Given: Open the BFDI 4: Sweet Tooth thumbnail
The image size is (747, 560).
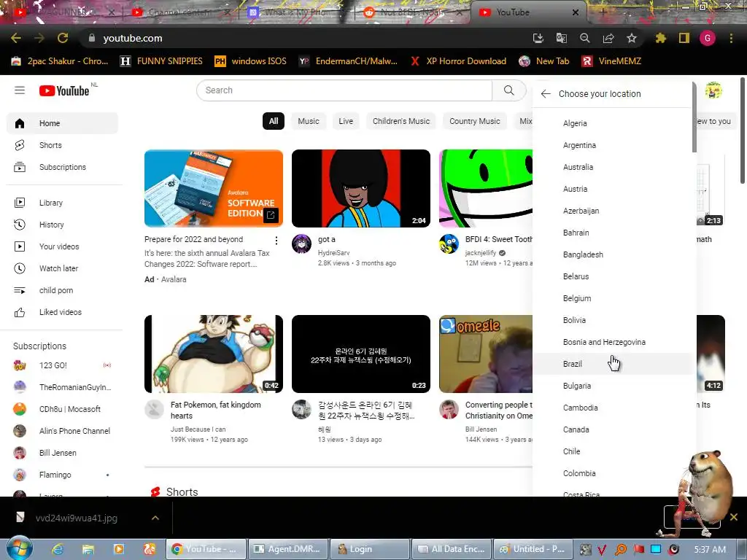Looking at the screenshot, I should click(x=485, y=189).
